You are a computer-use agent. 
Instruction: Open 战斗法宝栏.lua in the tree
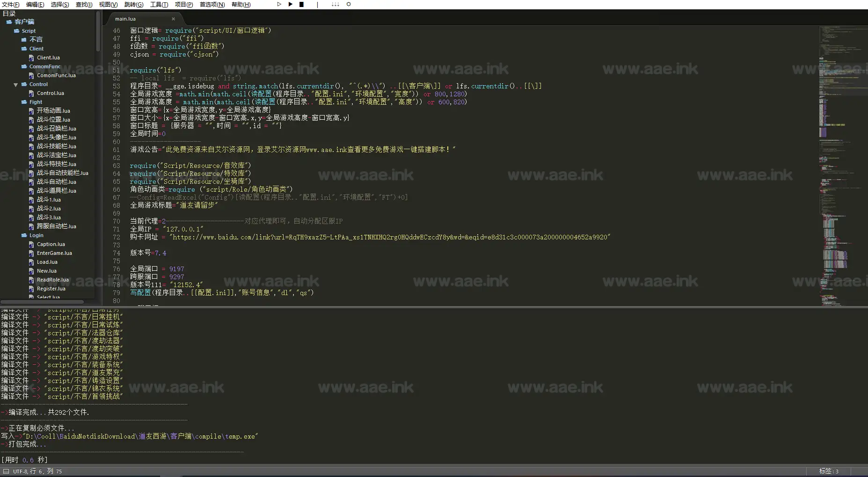coord(57,155)
